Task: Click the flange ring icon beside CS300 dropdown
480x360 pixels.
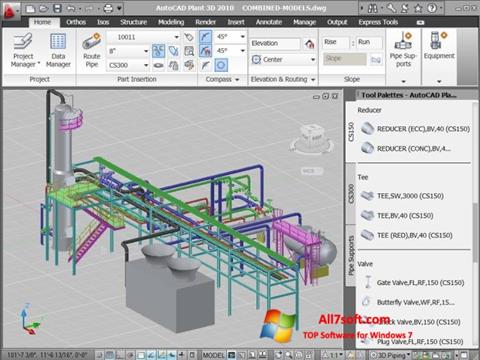Action: tap(159, 65)
